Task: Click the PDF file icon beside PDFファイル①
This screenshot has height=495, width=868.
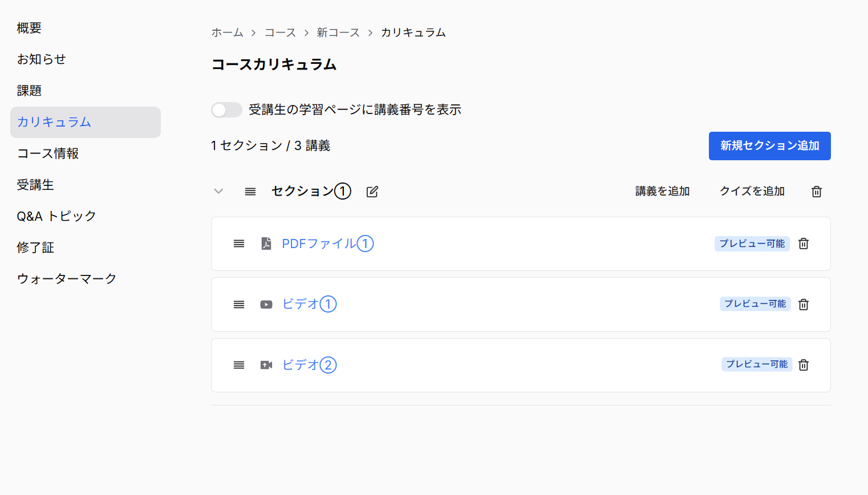Action: pyautogui.click(x=266, y=244)
